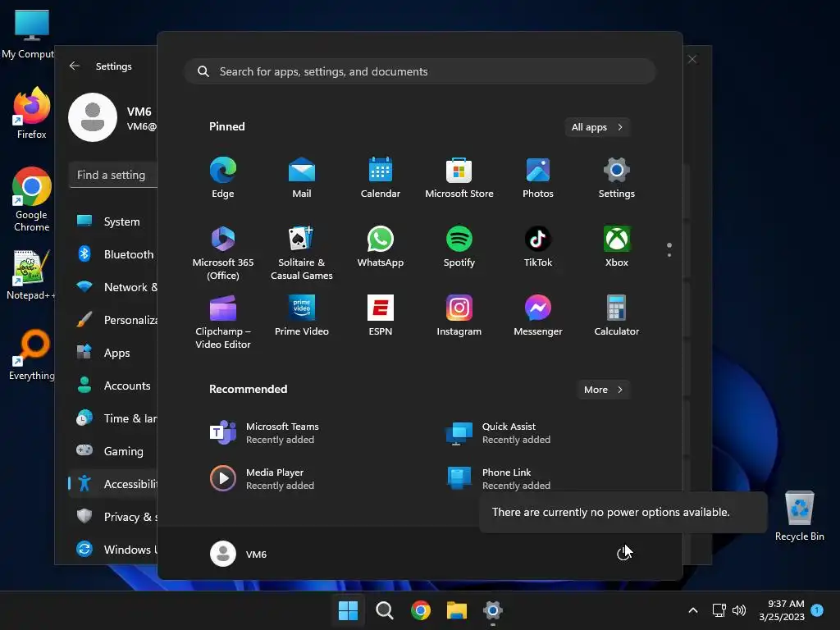Open clock and date panel
Viewport: 840px width, 630px height.
coord(782,610)
